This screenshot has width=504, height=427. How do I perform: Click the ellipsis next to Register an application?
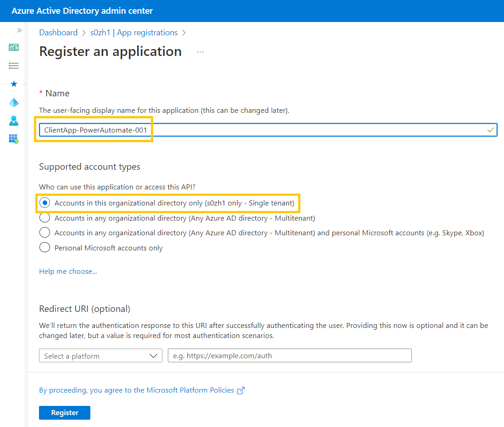(x=200, y=52)
